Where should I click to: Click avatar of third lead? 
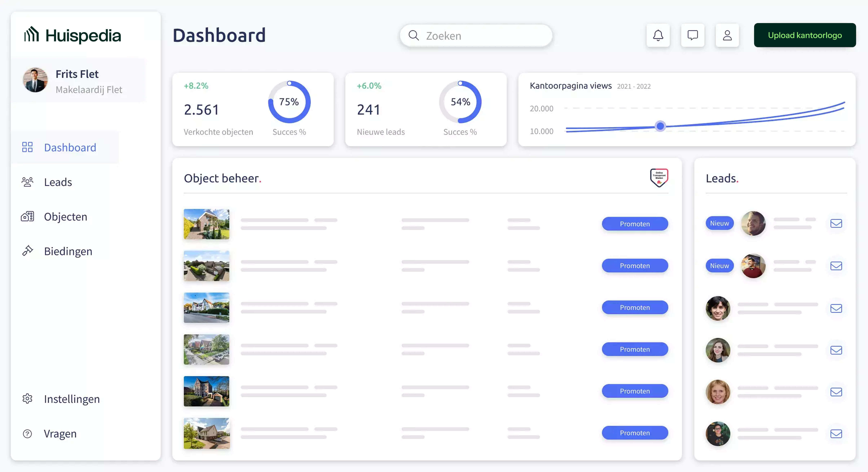(x=718, y=308)
